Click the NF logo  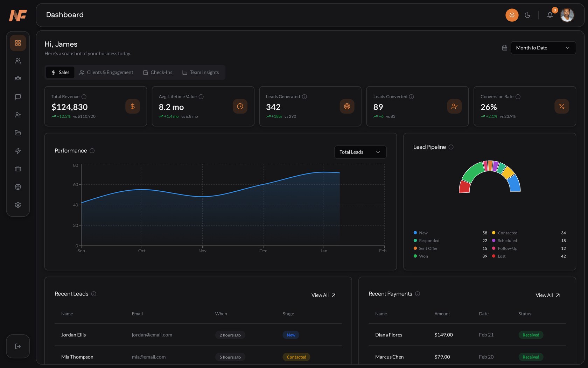[18, 15]
